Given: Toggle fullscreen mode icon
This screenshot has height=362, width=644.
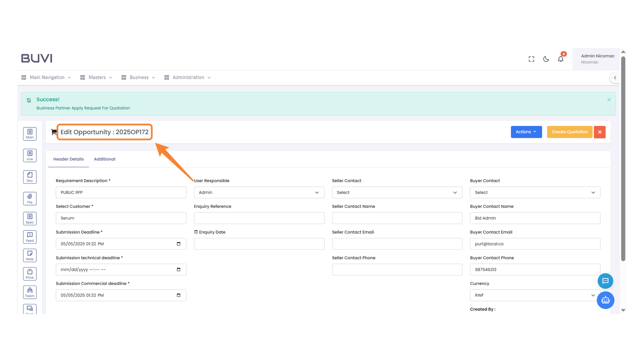Looking at the screenshot, I should click(x=531, y=59).
